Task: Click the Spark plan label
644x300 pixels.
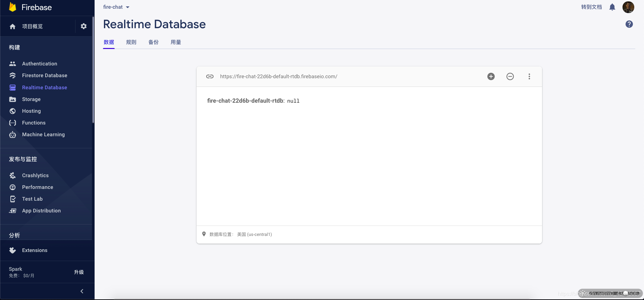Action: 15,269
